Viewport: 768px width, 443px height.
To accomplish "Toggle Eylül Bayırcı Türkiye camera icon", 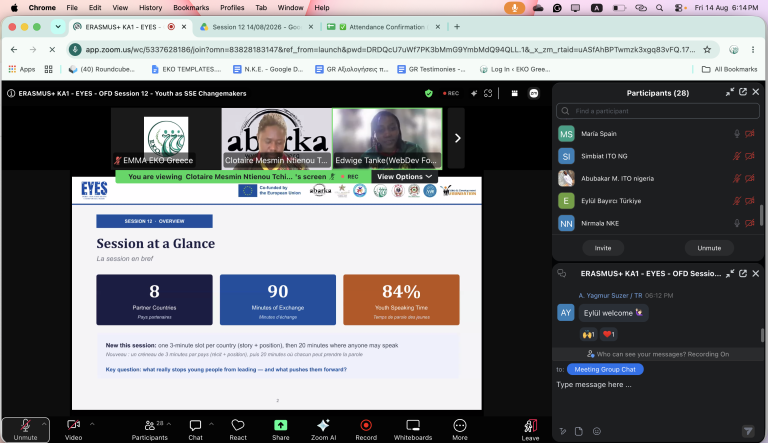I will coord(750,200).
